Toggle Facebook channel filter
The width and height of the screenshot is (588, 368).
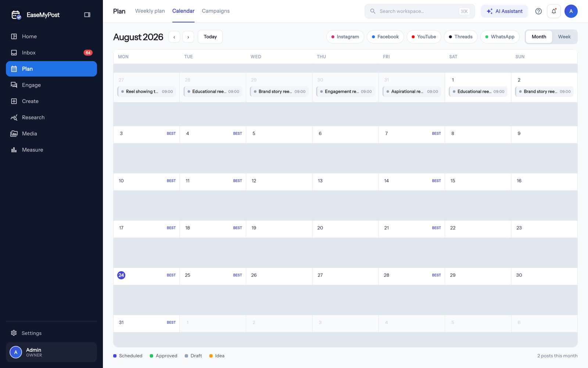pos(385,37)
